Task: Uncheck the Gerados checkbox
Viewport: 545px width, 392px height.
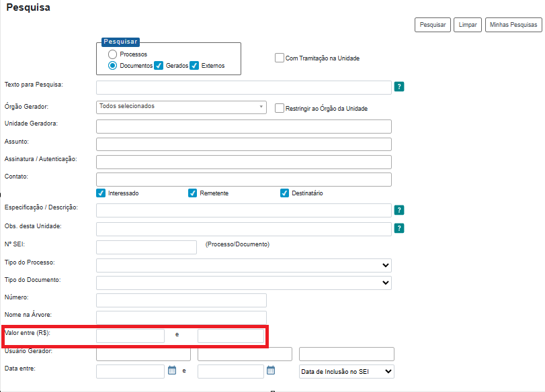Action: coord(159,66)
